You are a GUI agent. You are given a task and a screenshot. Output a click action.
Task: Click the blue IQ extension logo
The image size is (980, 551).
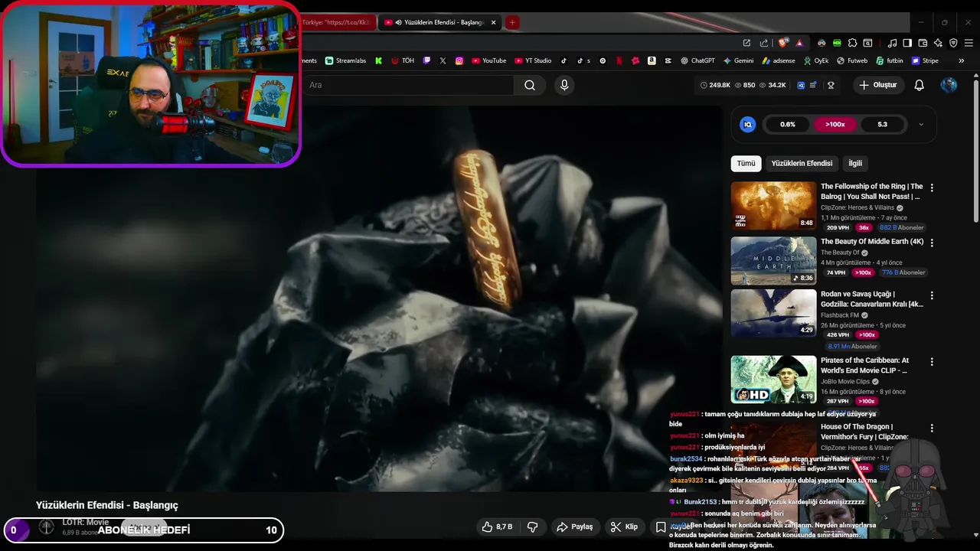coord(748,124)
